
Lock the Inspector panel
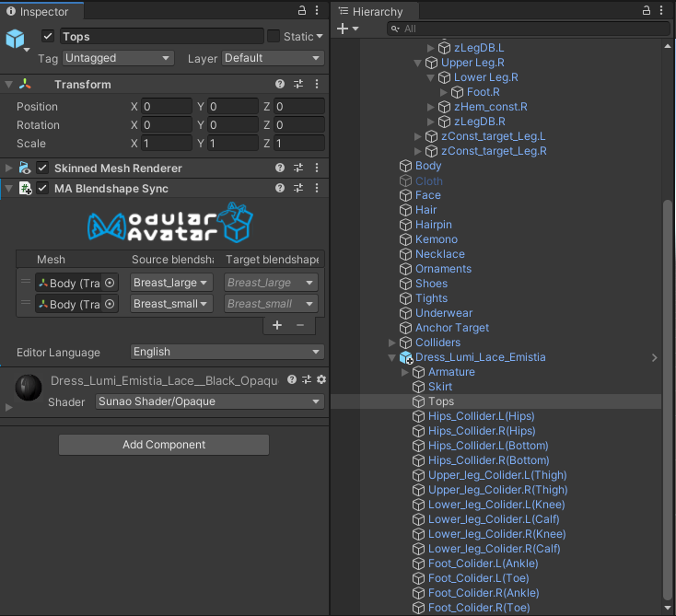click(302, 10)
